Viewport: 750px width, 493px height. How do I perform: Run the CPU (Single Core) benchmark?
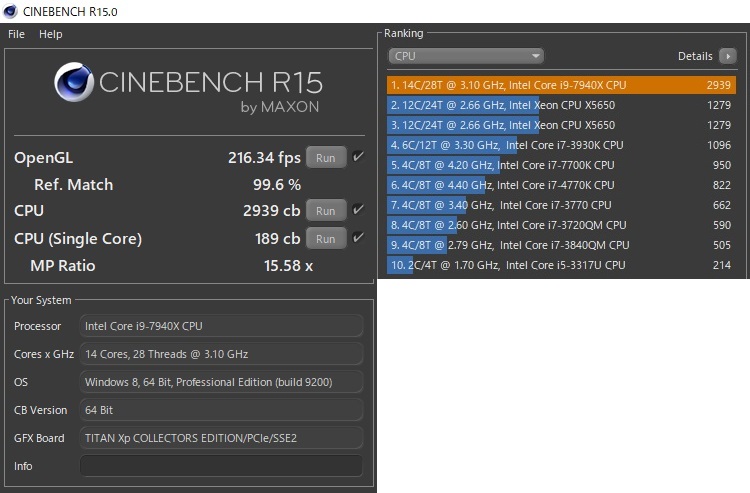pos(326,239)
